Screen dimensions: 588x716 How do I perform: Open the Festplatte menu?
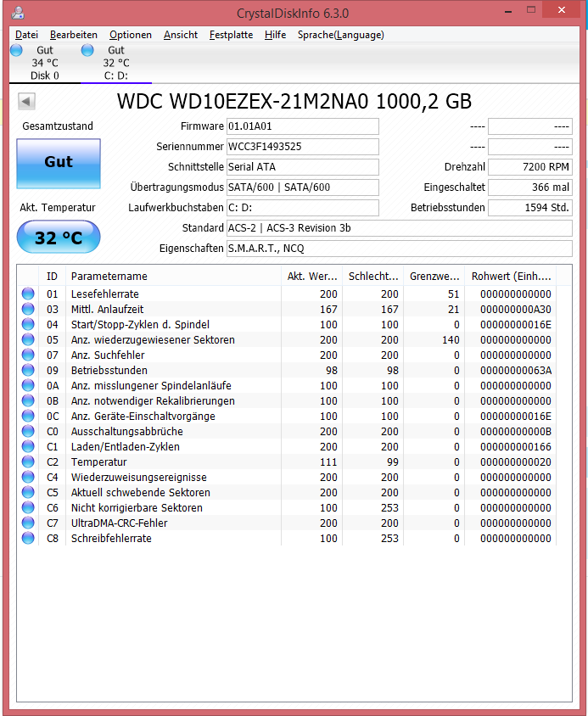[x=231, y=35]
